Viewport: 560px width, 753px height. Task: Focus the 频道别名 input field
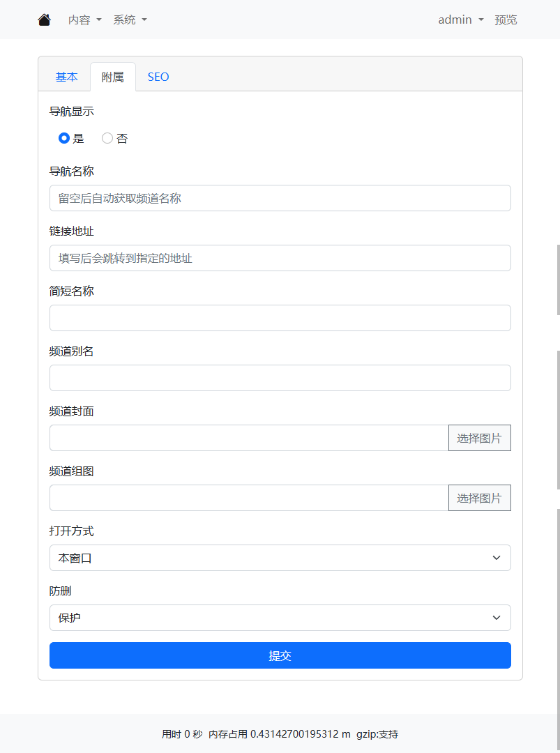[280, 378]
